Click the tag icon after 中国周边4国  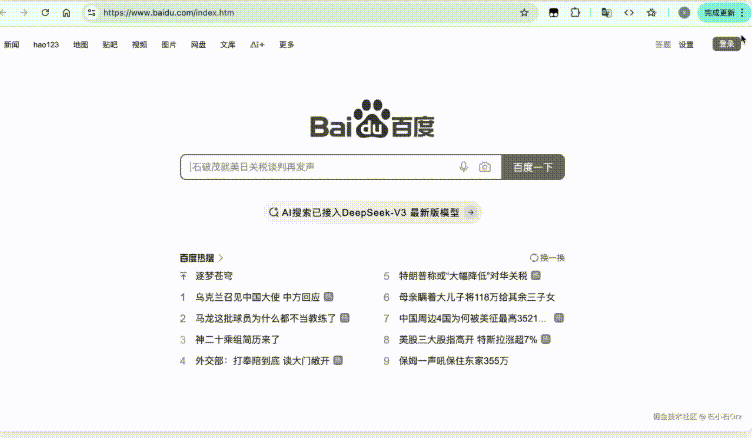pyautogui.click(x=559, y=318)
